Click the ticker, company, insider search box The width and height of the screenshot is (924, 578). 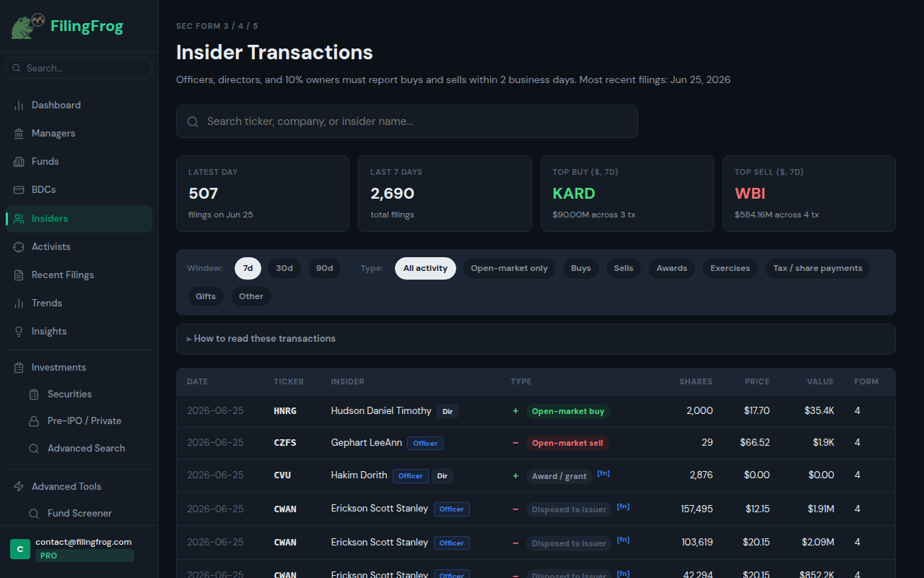[407, 121]
